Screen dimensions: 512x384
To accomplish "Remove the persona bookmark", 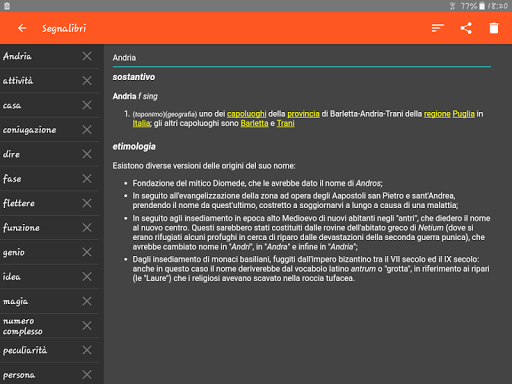I will pyautogui.click(x=87, y=375).
